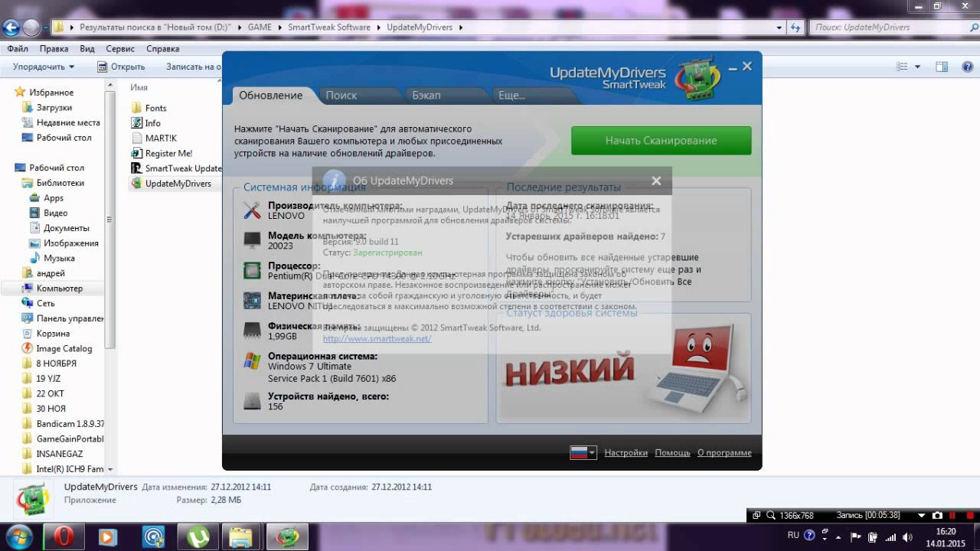This screenshot has height=551, width=980.
Task: Click the green Начать Сканирование button
Action: point(661,141)
